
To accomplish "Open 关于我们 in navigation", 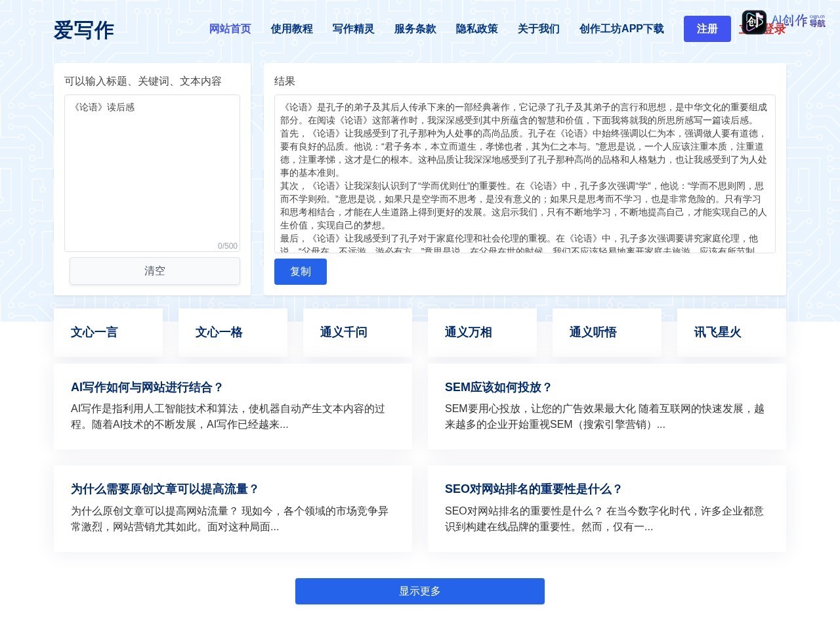I will point(539,29).
